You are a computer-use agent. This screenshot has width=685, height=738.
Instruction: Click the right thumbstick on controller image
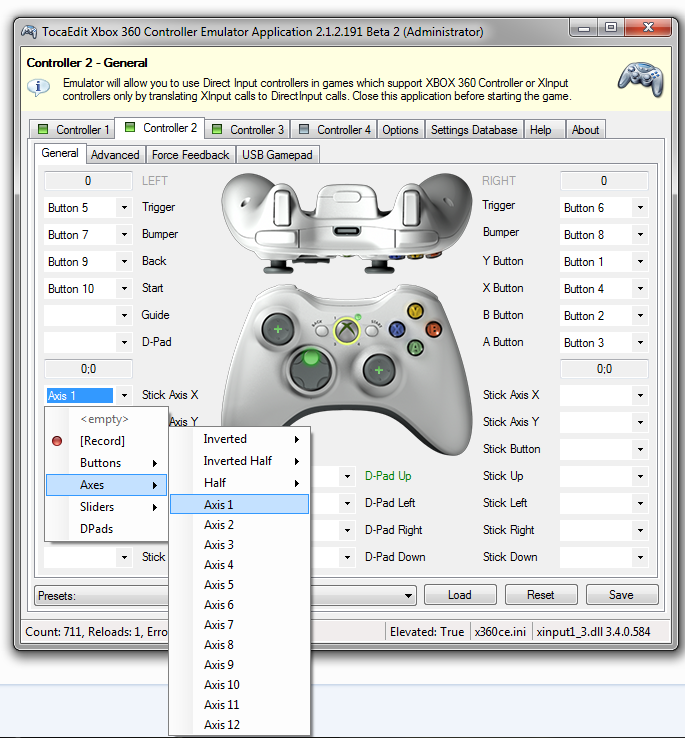379,370
